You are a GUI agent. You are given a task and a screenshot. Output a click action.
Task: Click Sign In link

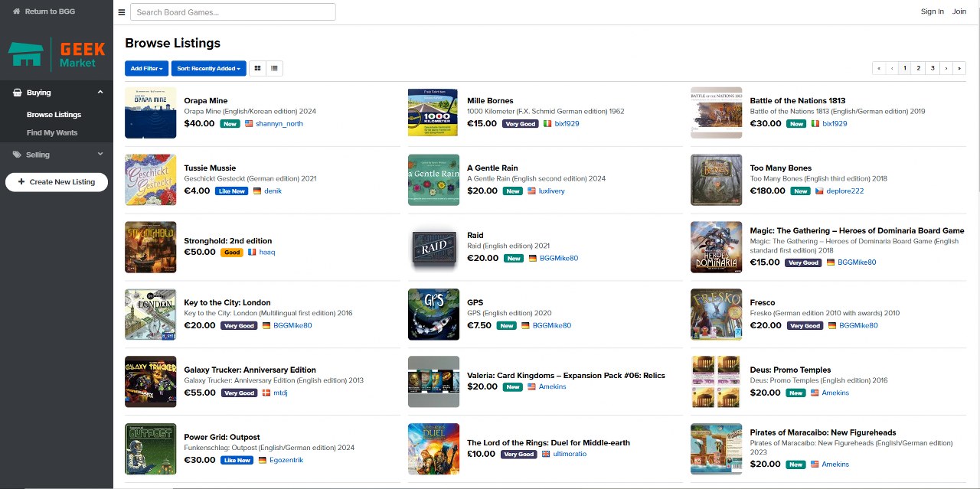[932, 11]
